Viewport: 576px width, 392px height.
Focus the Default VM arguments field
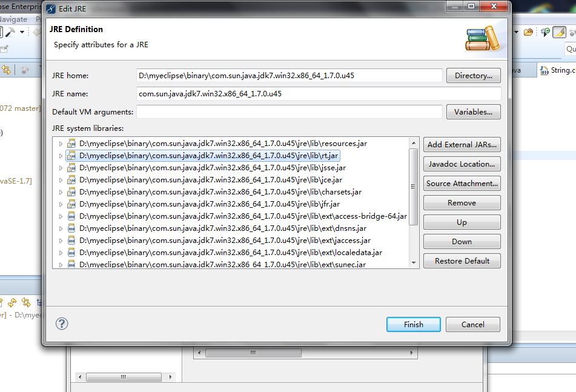coord(289,111)
